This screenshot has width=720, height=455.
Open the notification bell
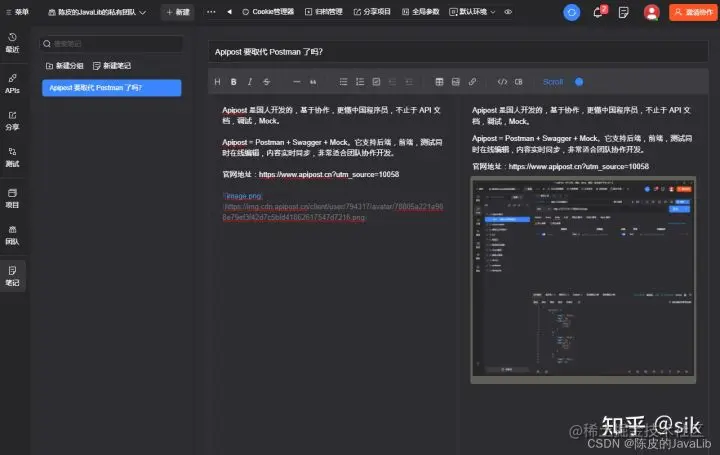(x=598, y=12)
